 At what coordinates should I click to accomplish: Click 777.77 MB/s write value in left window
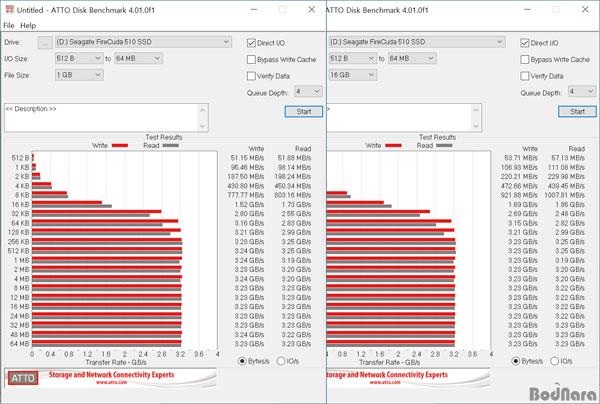point(246,195)
